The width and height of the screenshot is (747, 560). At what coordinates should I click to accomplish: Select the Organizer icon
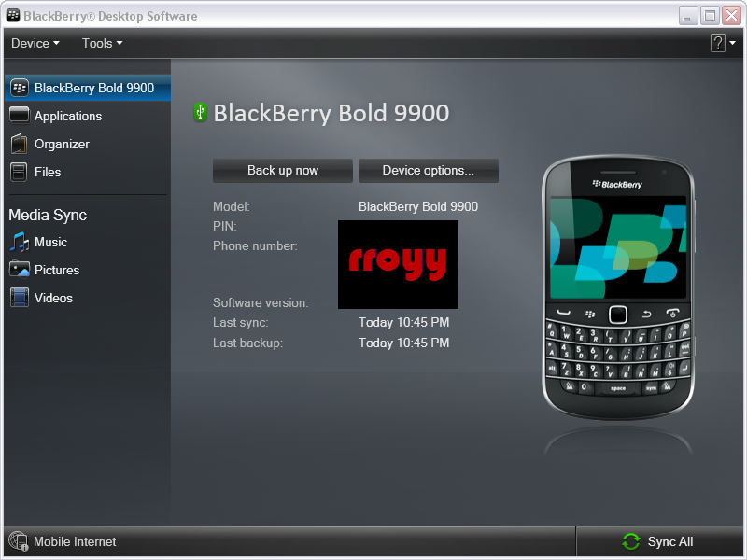[x=21, y=144]
